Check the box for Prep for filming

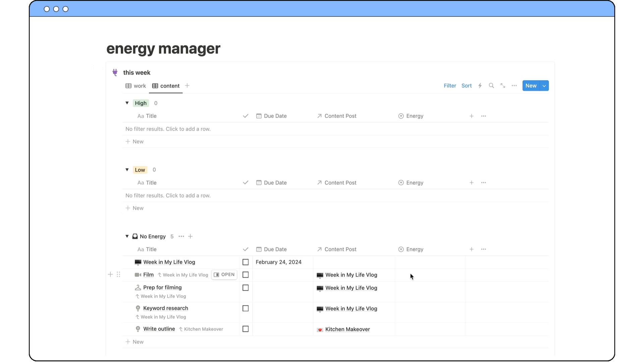click(x=246, y=288)
